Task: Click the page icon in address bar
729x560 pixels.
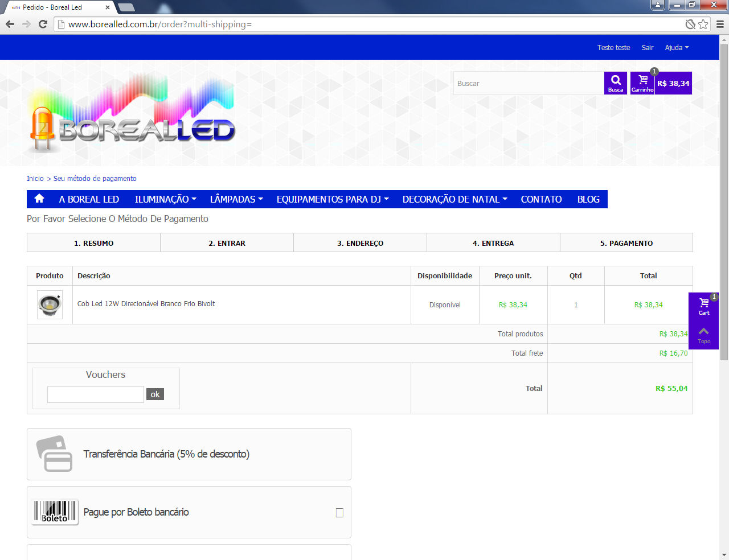Action: tap(62, 24)
